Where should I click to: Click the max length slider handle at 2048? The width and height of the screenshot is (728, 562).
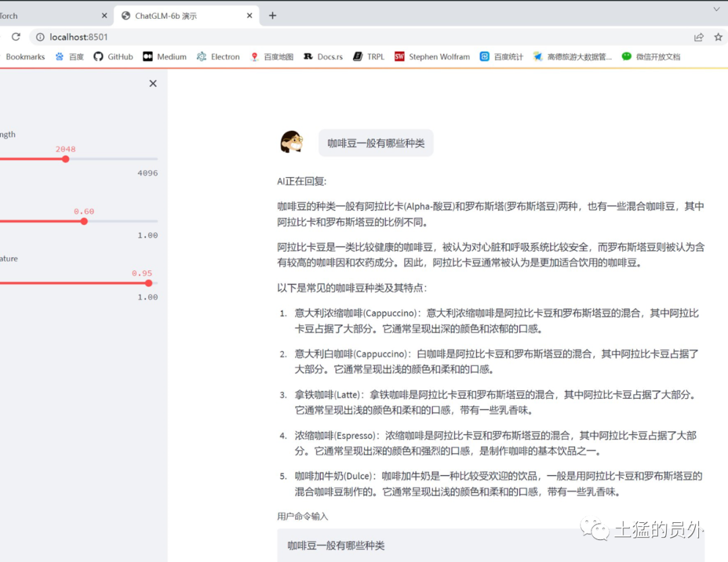pos(65,159)
